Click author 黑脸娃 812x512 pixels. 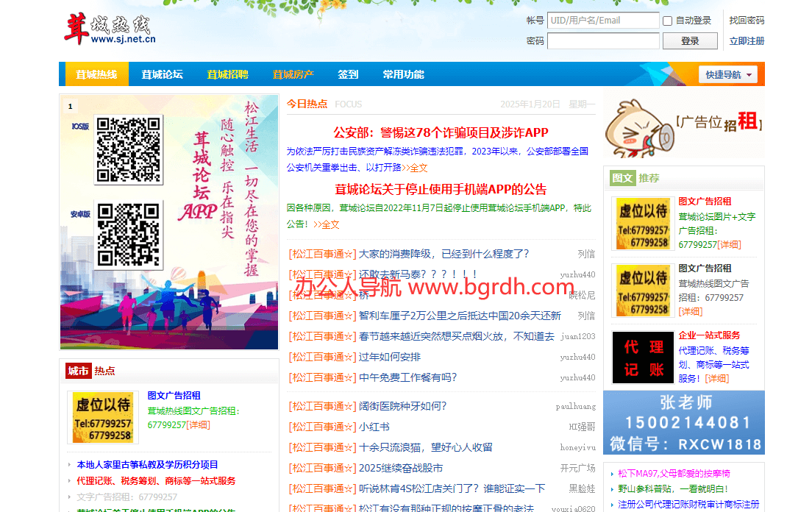[582, 488]
